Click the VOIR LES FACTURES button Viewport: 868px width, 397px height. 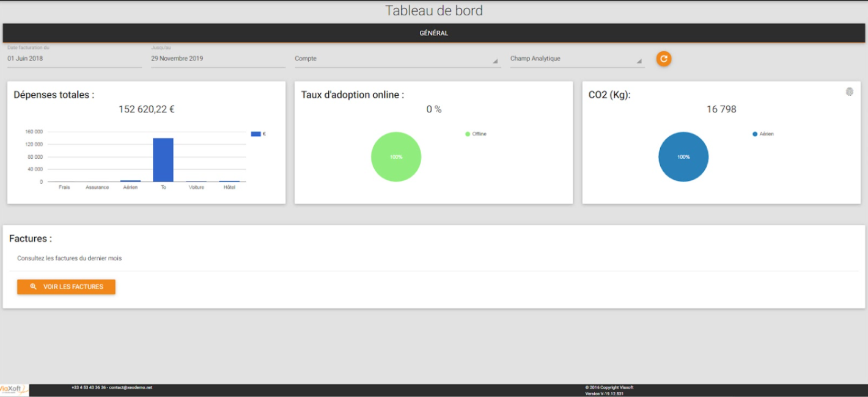(66, 286)
